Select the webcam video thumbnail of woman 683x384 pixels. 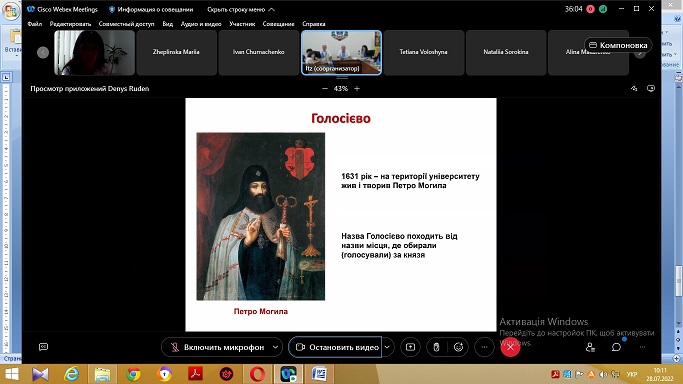pyautogui.click(x=95, y=53)
